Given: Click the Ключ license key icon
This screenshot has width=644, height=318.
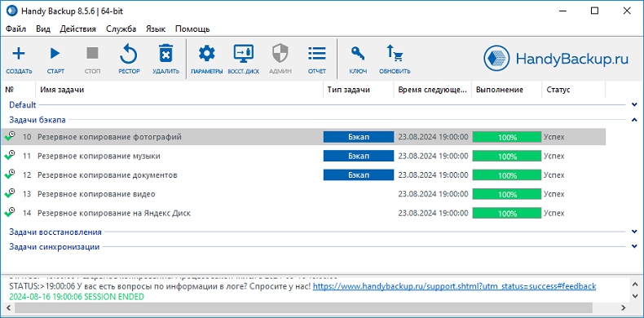Looking at the screenshot, I should coord(358,54).
